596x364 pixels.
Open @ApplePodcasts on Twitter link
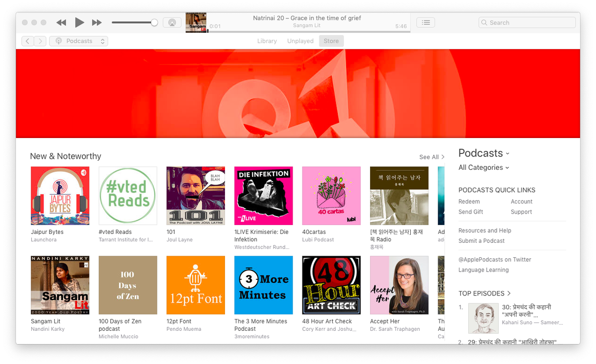(x=495, y=260)
